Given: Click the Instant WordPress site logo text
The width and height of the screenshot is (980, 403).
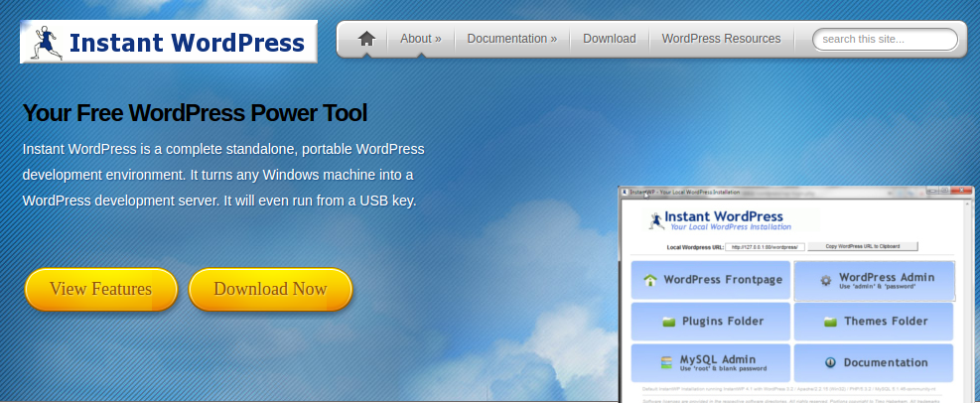Looking at the screenshot, I should pyautogui.click(x=187, y=43).
